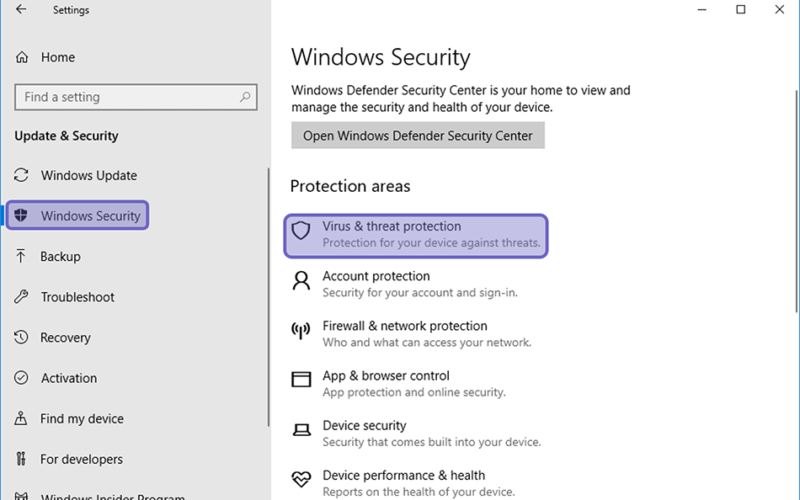Click the Account protection person icon
Screen dimensions: 800x500
(301, 281)
